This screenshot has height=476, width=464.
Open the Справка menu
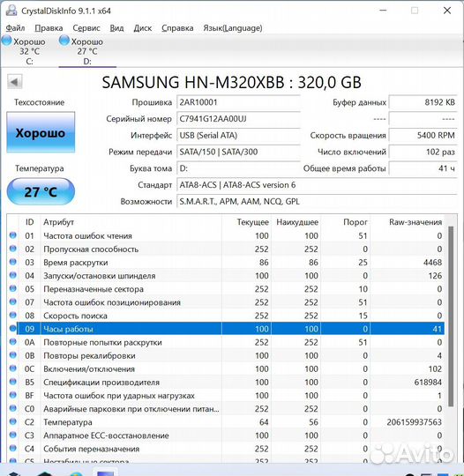[177, 28]
